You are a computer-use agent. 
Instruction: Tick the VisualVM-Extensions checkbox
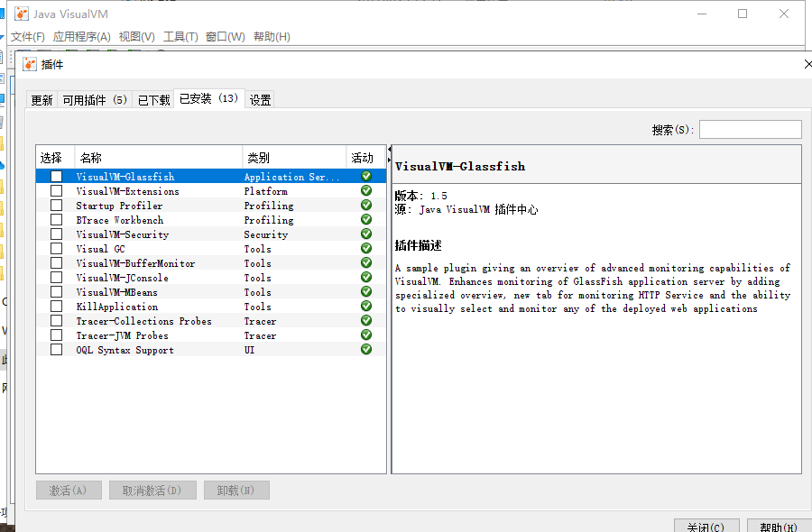(57, 191)
